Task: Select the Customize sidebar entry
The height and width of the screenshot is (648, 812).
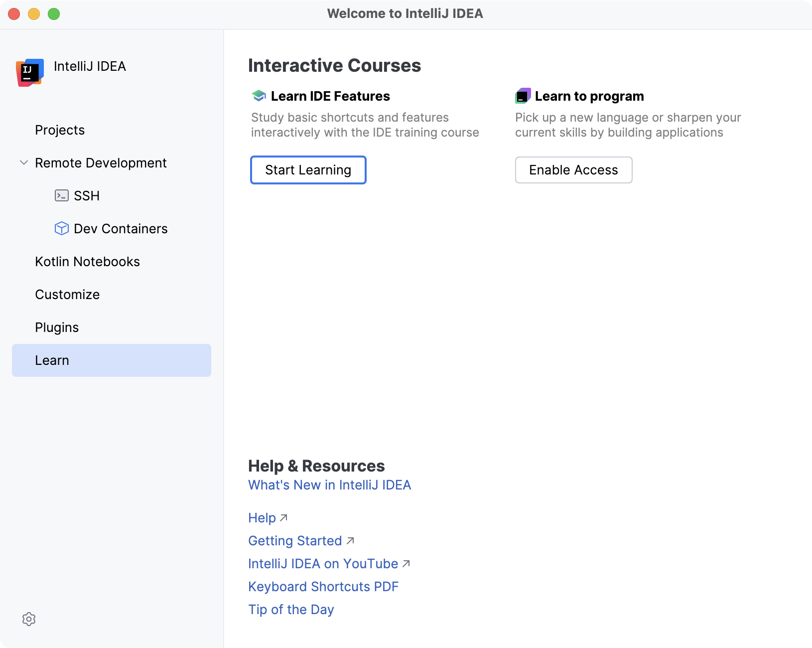Action: tap(67, 294)
